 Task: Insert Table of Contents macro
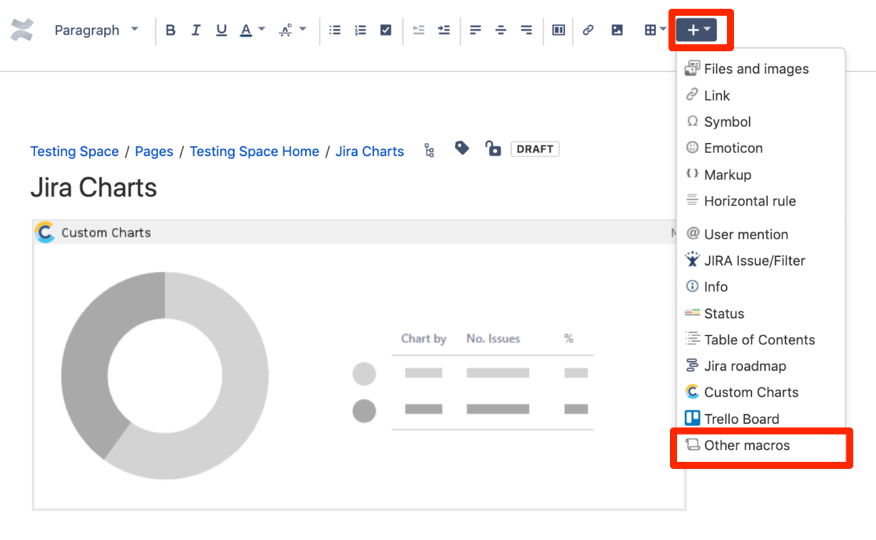760,340
